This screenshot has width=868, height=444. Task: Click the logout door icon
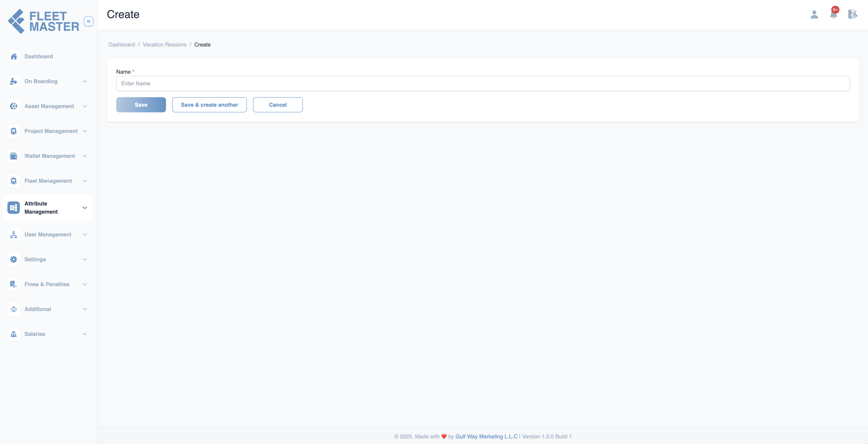(x=852, y=15)
